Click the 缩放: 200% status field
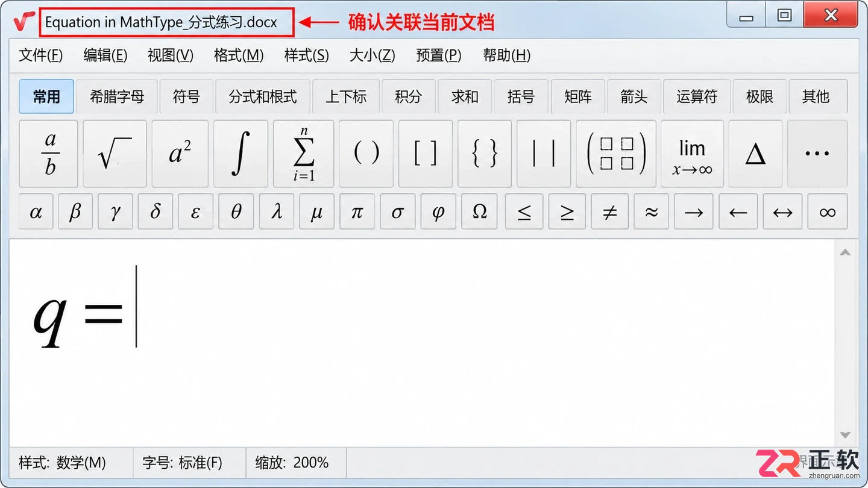Viewport: 868px width, 488px height. point(296,463)
